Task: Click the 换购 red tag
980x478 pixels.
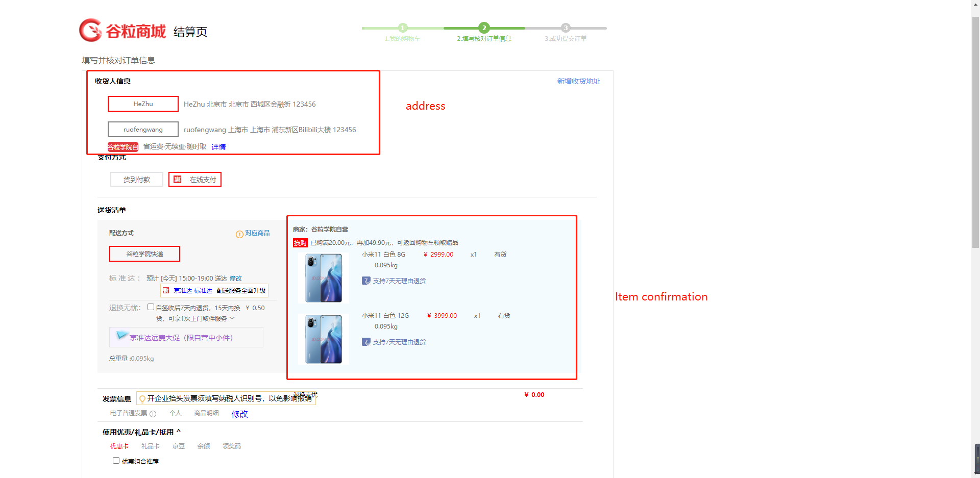Action: [300, 243]
